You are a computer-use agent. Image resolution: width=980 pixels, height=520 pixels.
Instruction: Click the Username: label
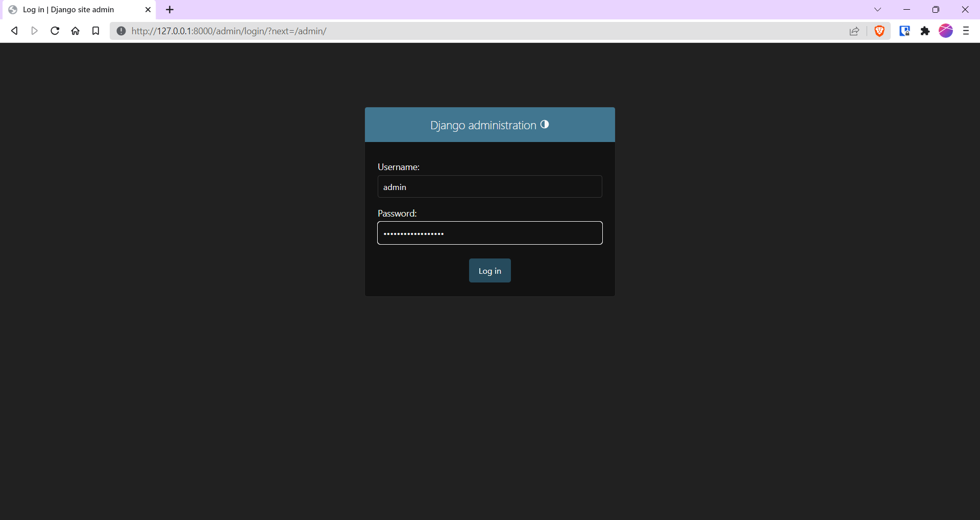pyautogui.click(x=399, y=167)
